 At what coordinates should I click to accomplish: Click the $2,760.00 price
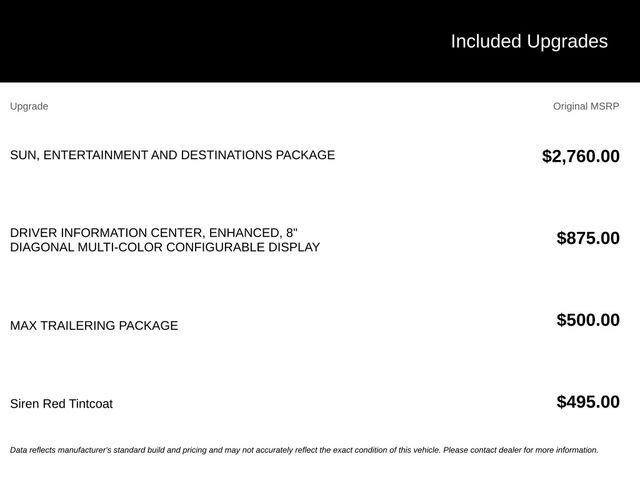[581, 156]
